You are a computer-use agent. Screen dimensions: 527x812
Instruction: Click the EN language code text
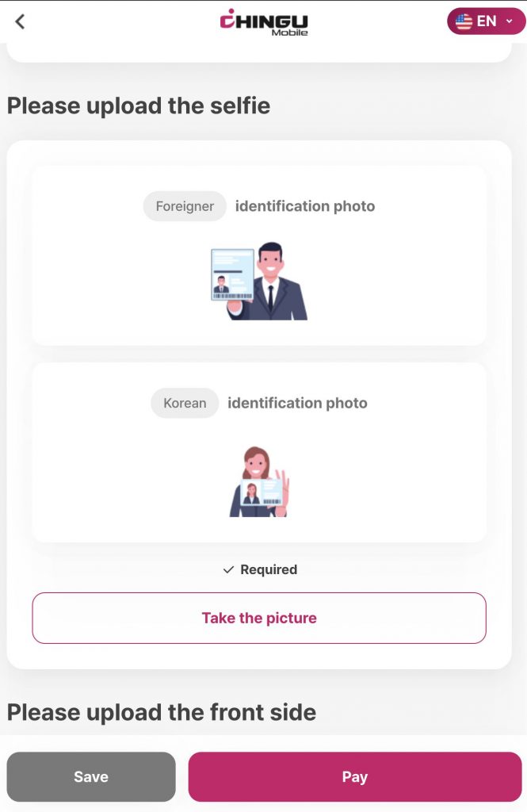(x=487, y=21)
